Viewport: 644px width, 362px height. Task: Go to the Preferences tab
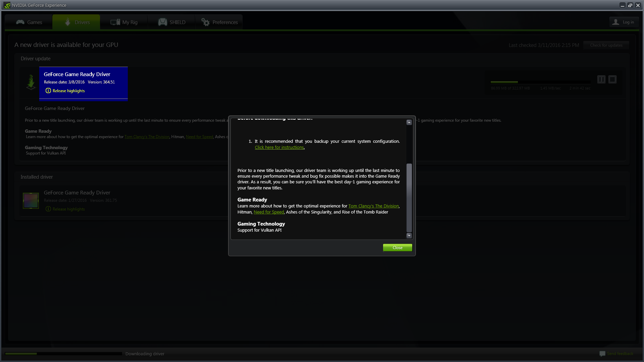(x=219, y=22)
